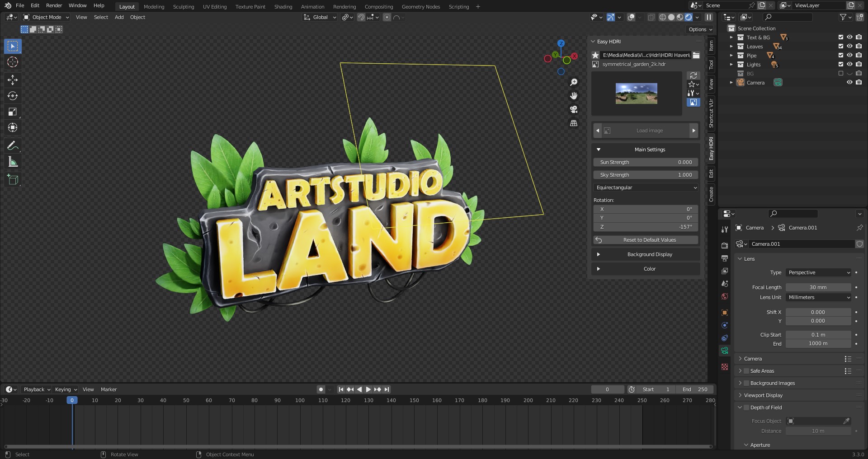Open the Transform Orientation dropdown set to Global
868x459 pixels.
click(320, 17)
